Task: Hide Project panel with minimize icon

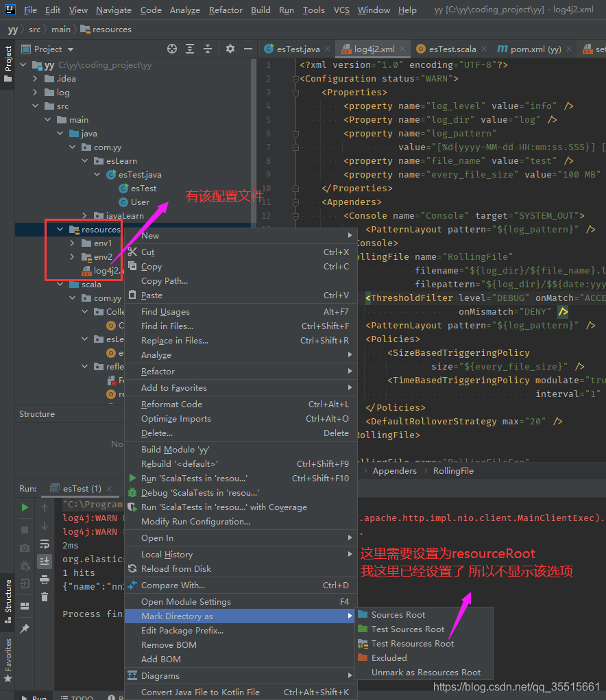Action: [x=247, y=49]
